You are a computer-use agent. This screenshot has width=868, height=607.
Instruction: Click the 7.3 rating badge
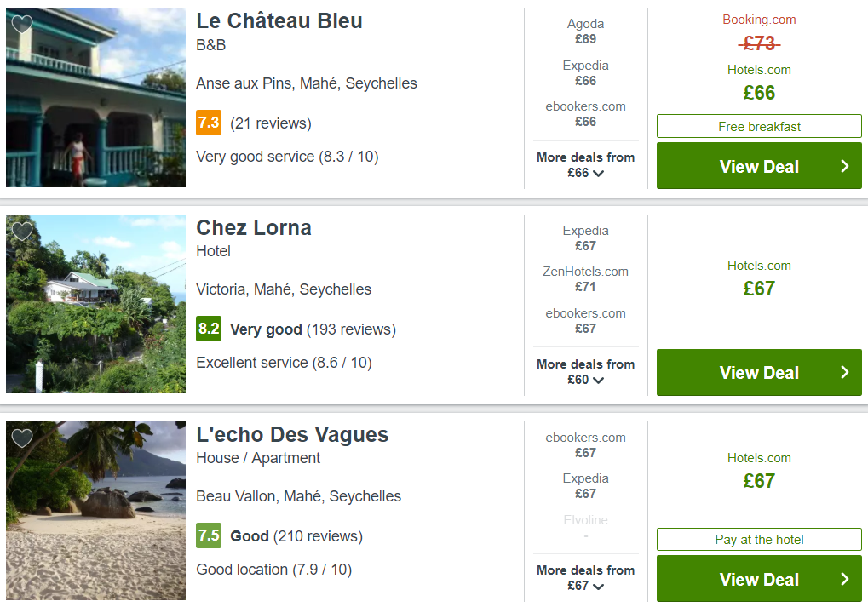click(209, 123)
